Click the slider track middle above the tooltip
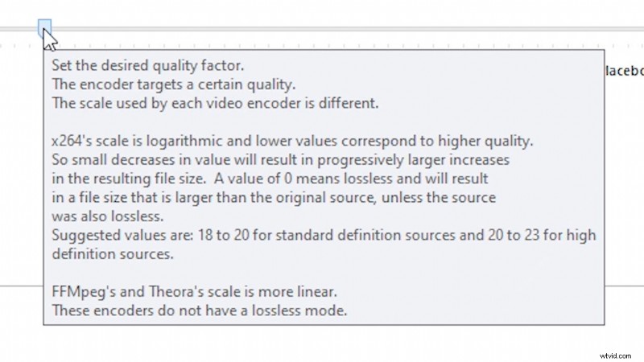 [x=322, y=29]
